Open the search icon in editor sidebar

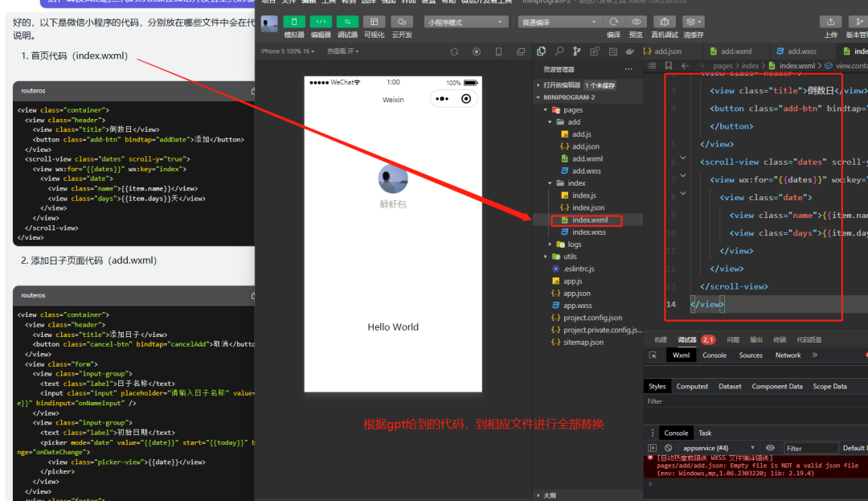tap(559, 51)
